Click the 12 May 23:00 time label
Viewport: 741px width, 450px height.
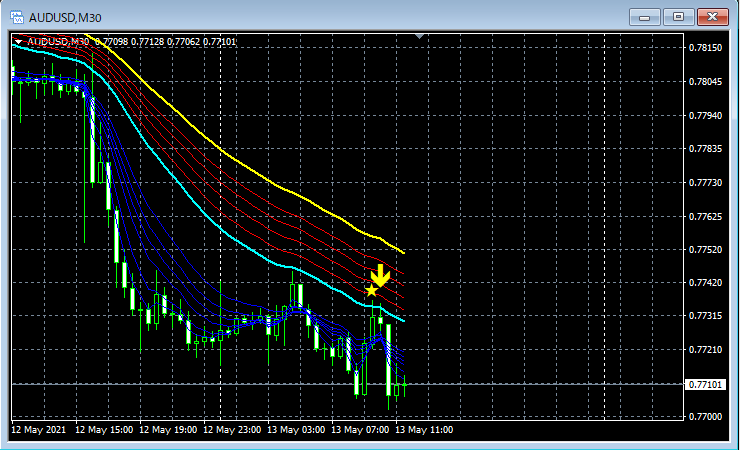point(232,430)
